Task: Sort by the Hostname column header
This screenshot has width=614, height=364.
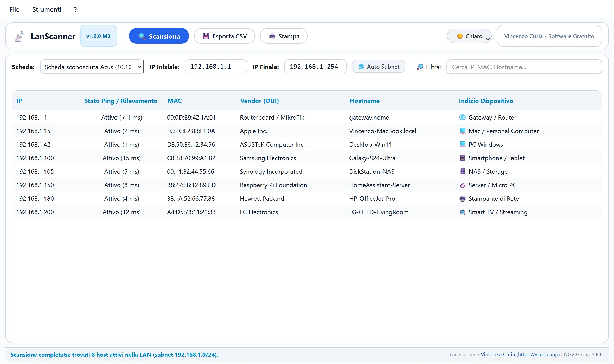Action: pyautogui.click(x=364, y=101)
